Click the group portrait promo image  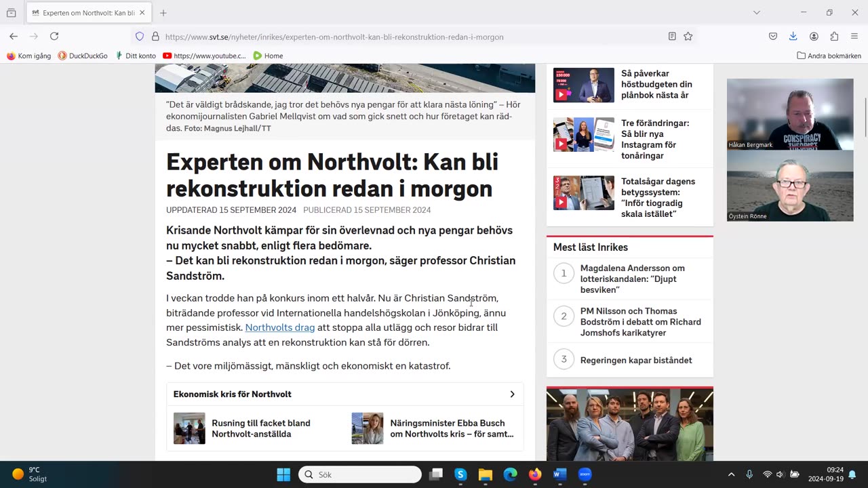[630, 424]
